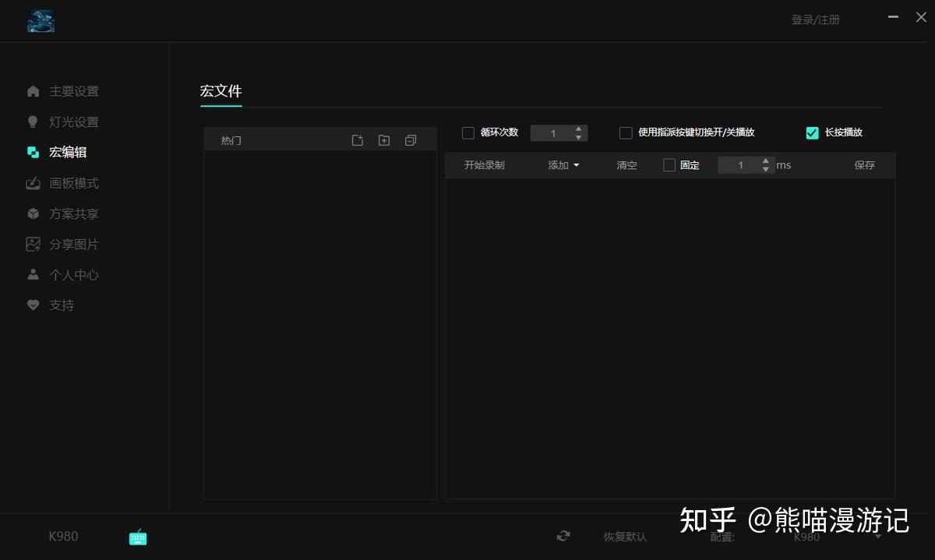Enable the 循环次数 loop count checkbox
This screenshot has width=935, height=560.
click(468, 132)
